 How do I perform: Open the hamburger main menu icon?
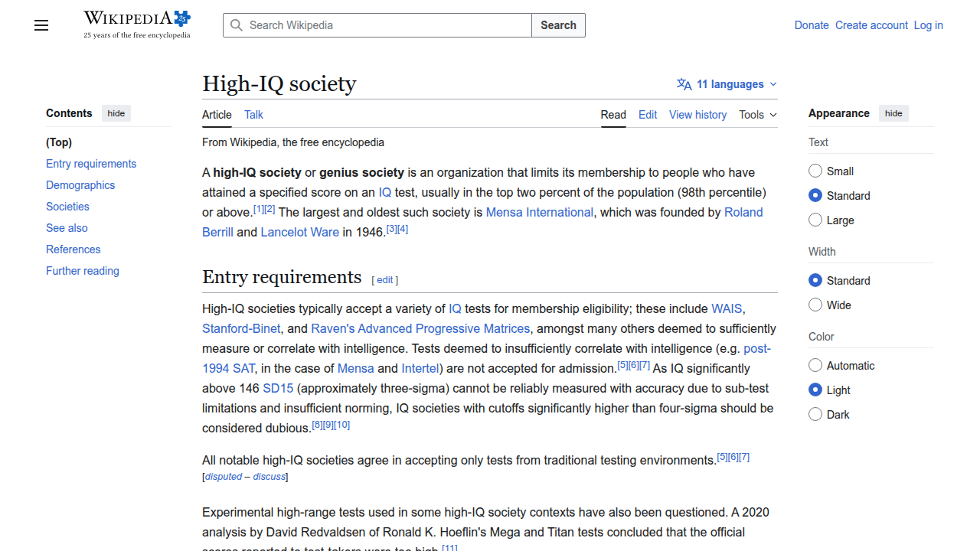(x=41, y=25)
